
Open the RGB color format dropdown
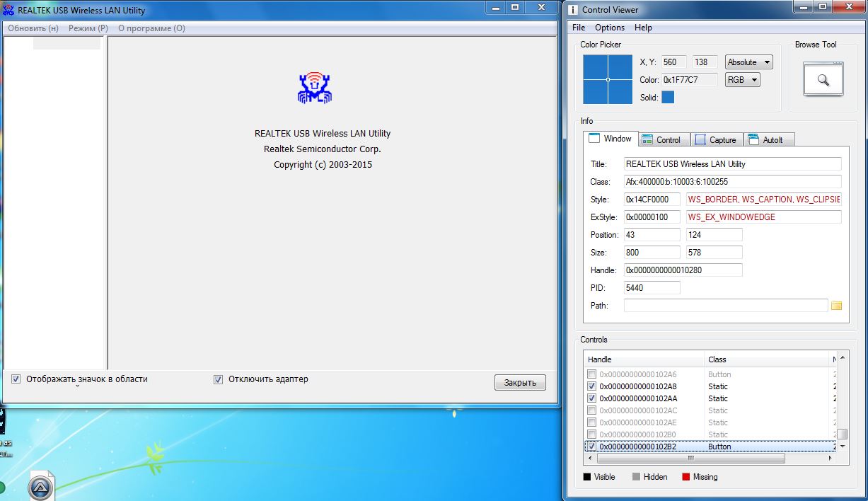[x=743, y=80]
